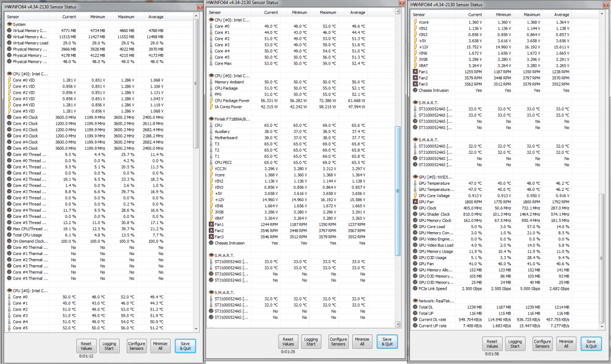Click the Network RealTek group header icon

coord(415,301)
